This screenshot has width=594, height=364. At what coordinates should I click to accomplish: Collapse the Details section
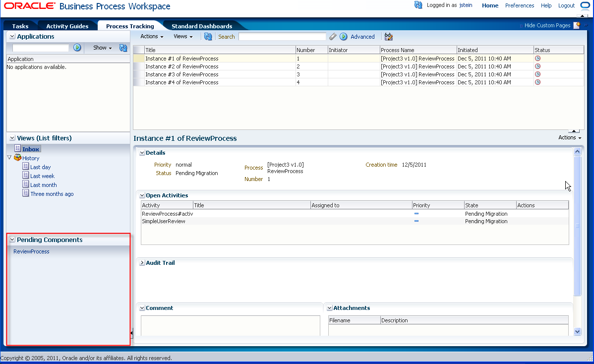tap(142, 153)
